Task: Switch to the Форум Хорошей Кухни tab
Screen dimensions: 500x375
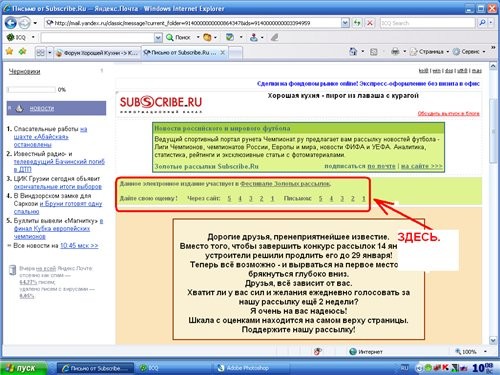Action: click(x=97, y=53)
